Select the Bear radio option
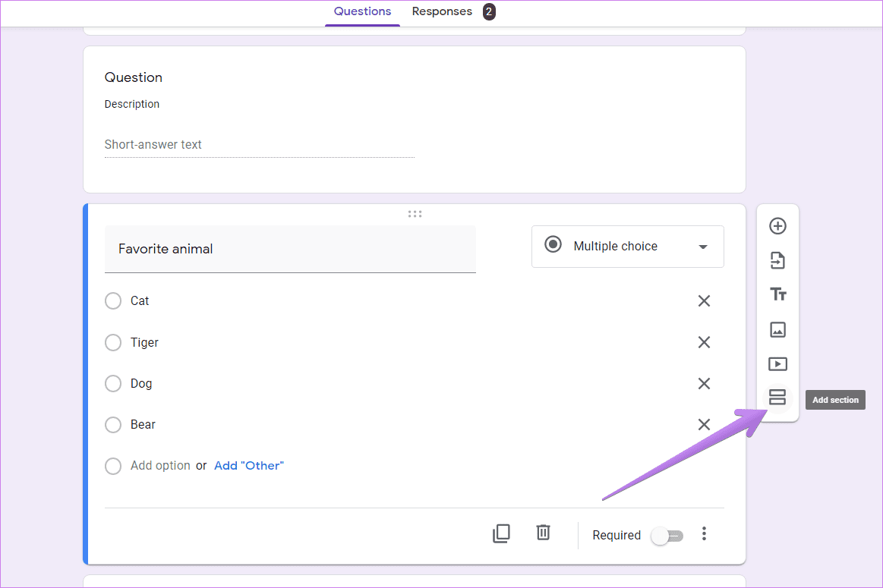This screenshot has width=883, height=588. [113, 425]
